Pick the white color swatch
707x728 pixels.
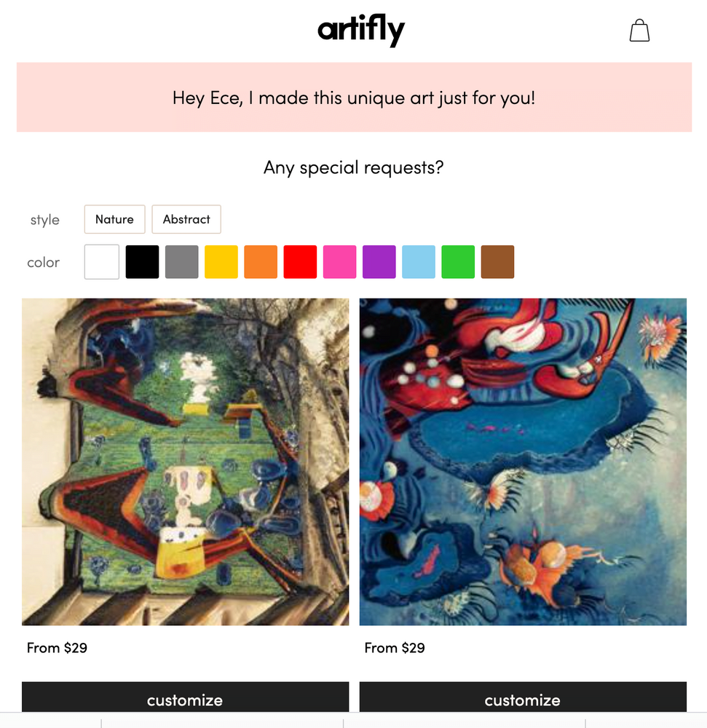[x=102, y=262]
